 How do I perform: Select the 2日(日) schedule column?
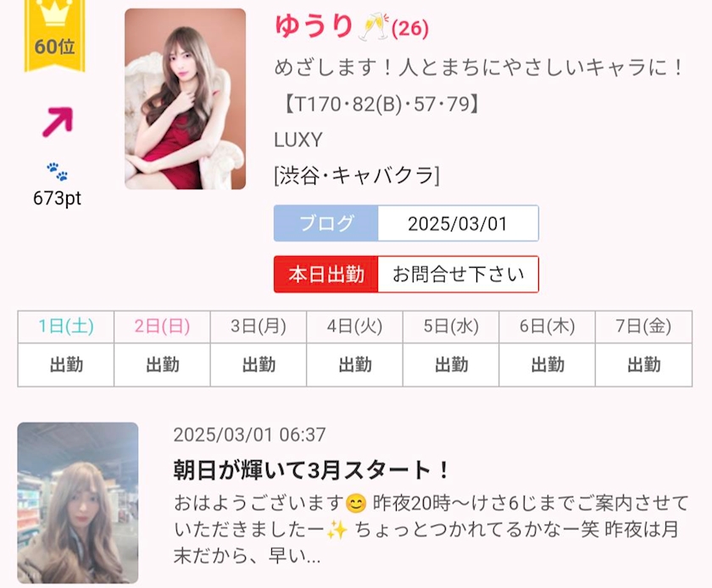click(x=162, y=349)
